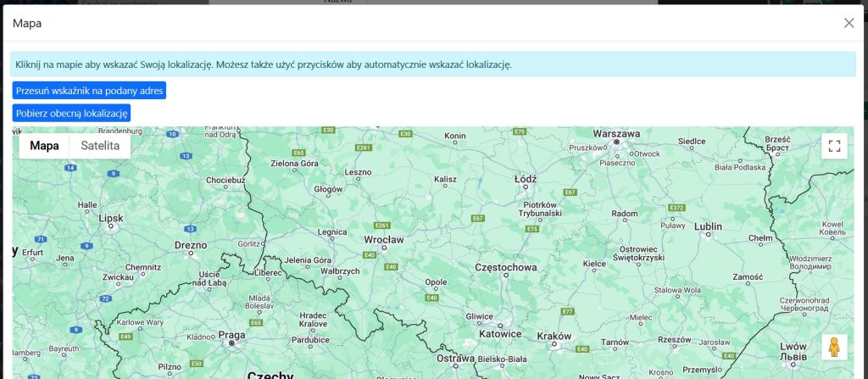Click Bielsko-Biała label on the map
This screenshot has width=868, height=379.
502,359
